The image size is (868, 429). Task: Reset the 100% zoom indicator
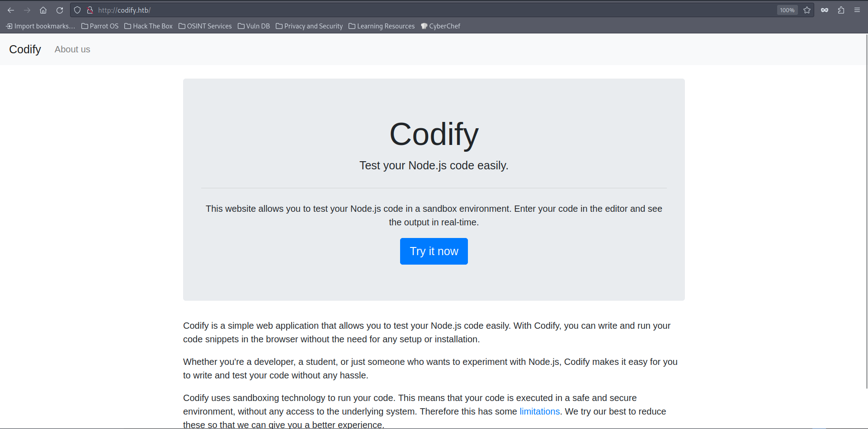point(787,10)
